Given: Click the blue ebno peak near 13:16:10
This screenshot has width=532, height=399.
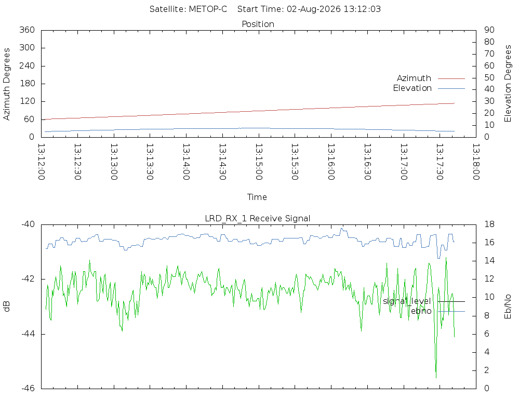Looking at the screenshot, I should [x=342, y=229].
